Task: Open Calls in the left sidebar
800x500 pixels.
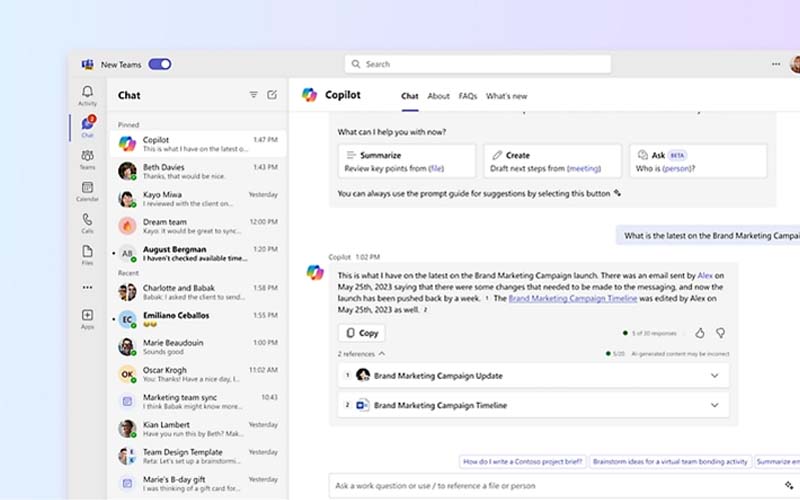Action: coord(87,222)
